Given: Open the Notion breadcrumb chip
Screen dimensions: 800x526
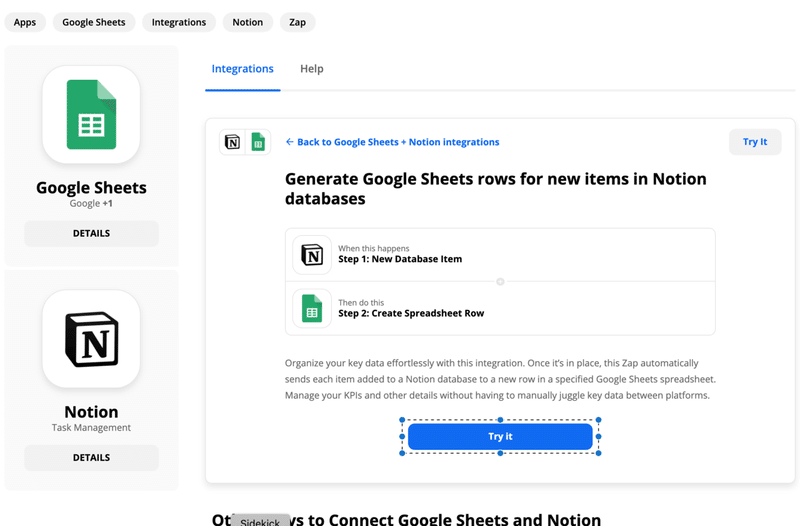Looking at the screenshot, I should pos(248,22).
